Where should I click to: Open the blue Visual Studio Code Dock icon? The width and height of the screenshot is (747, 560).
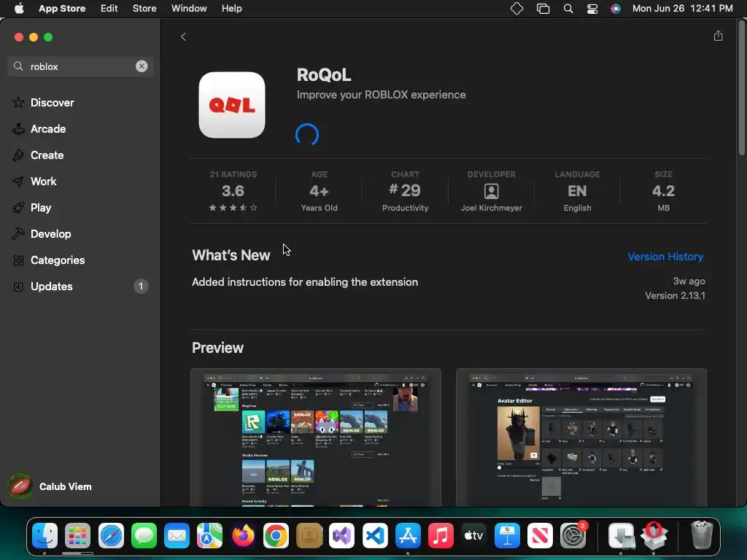375,536
